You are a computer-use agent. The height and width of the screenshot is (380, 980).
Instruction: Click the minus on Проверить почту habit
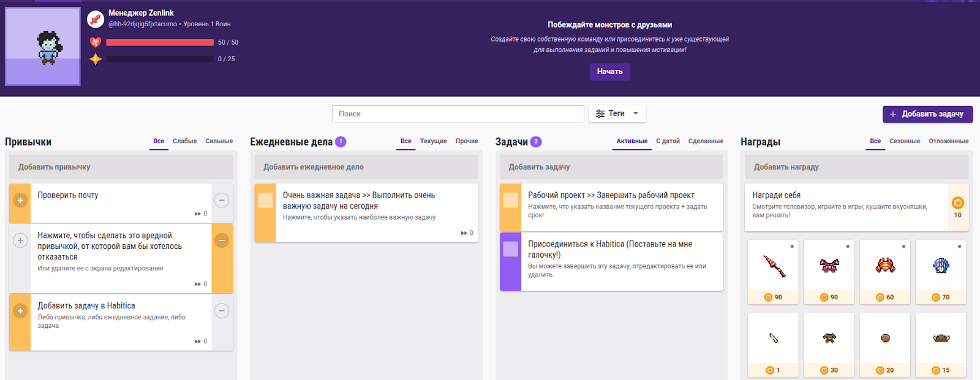pos(222,200)
